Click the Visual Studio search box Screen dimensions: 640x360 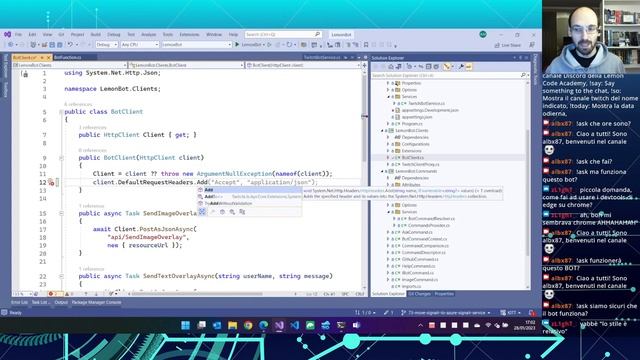coord(283,35)
